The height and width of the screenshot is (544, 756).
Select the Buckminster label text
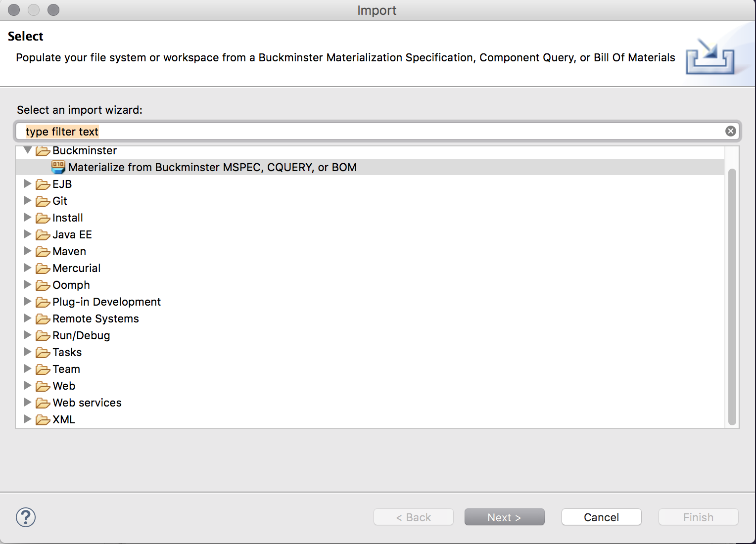pos(85,150)
